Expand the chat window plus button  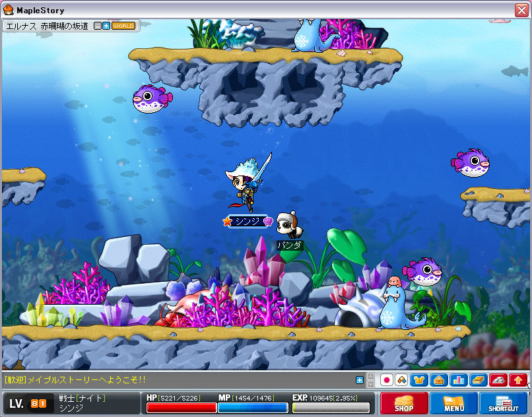(x=359, y=380)
